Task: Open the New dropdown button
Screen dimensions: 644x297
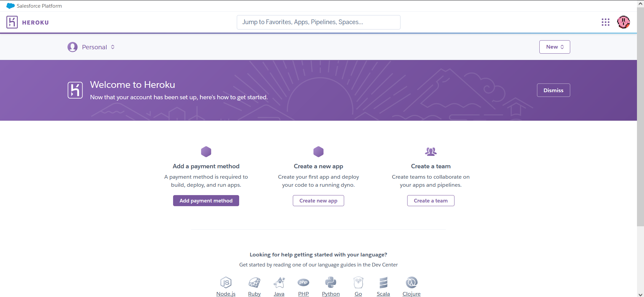Action: click(554, 47)
